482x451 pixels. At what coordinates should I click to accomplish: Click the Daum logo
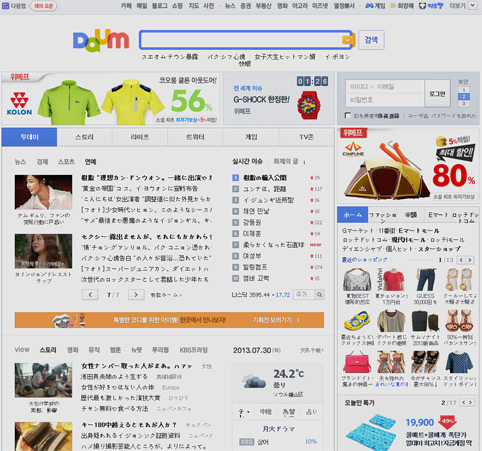pos(101,41)
